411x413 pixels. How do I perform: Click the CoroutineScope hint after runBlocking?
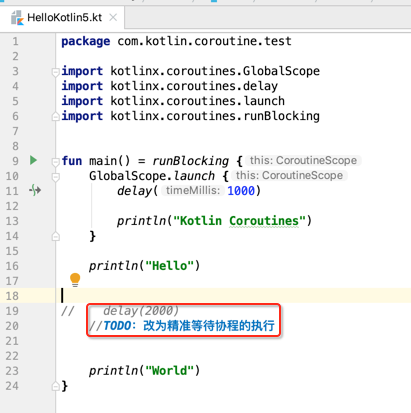tap(303, 160)
